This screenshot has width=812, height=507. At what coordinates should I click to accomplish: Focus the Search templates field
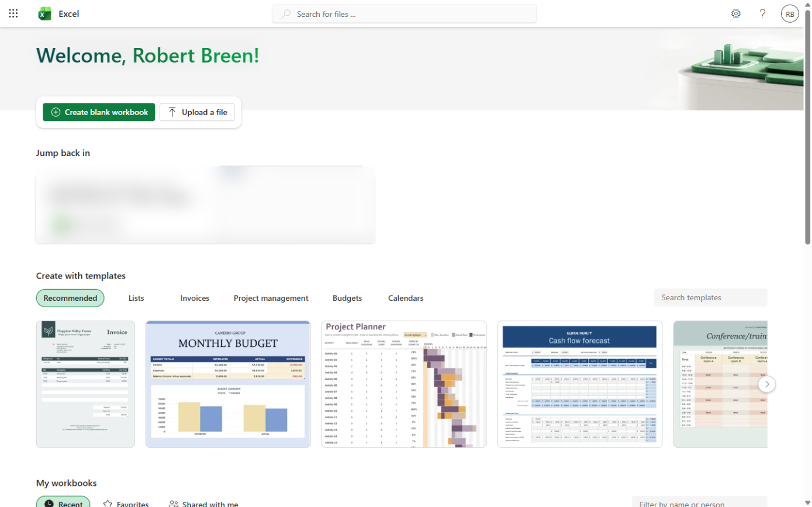[710, 297]
